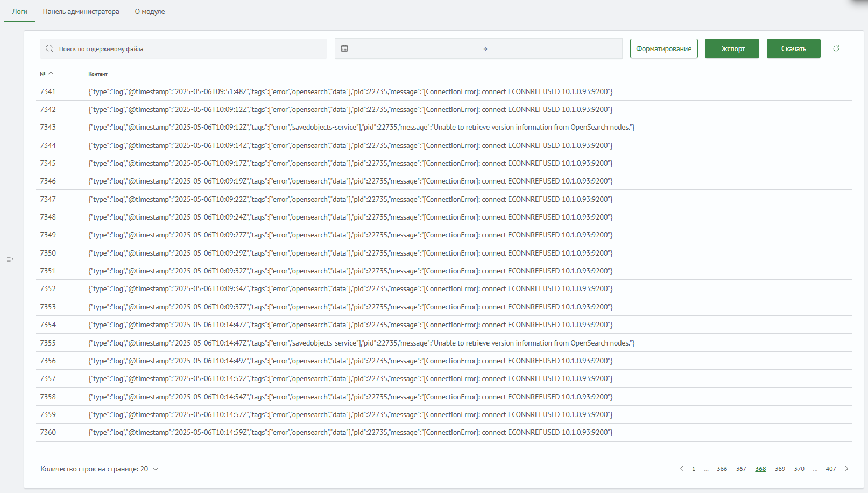Sort by № column ascending arrow
The image size is (868, 493).
pyautogui.click(x=51, y=74)
